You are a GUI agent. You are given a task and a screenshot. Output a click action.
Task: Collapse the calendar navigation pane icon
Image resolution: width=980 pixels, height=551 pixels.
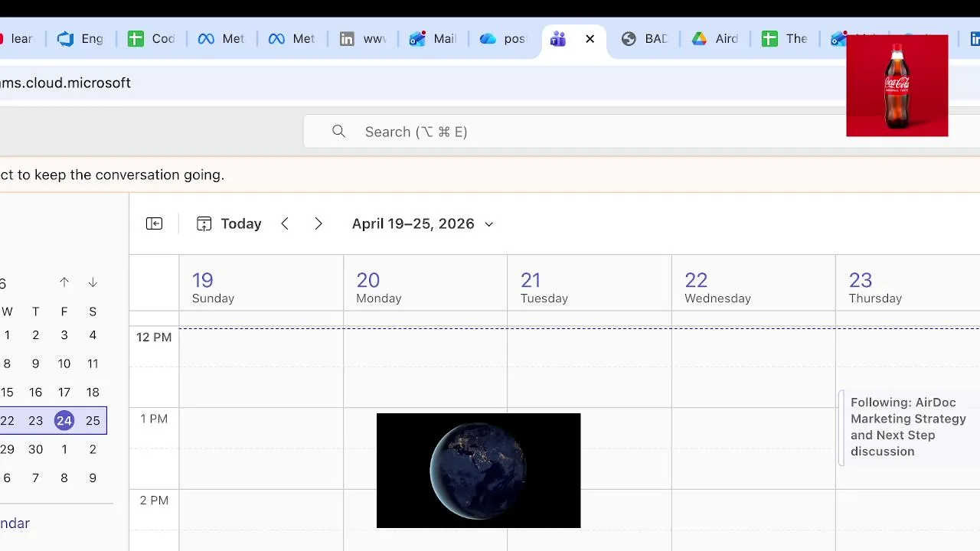pyautogui.click(x=154, y=223)
